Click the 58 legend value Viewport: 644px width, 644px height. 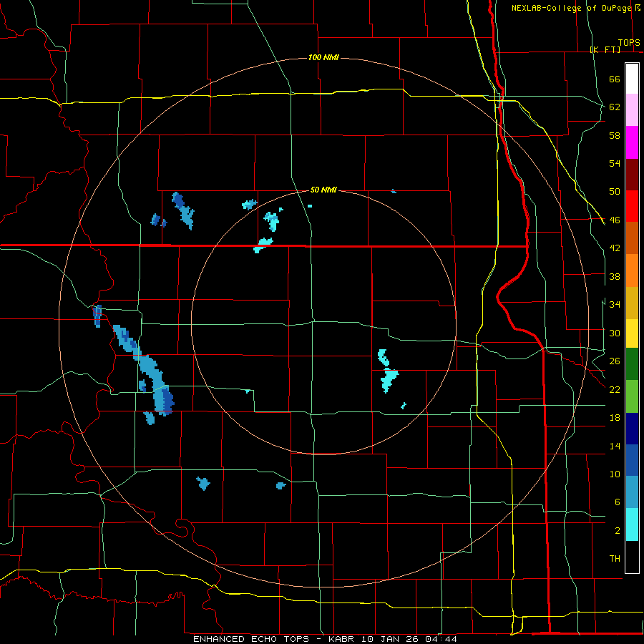tap(615, 135)
